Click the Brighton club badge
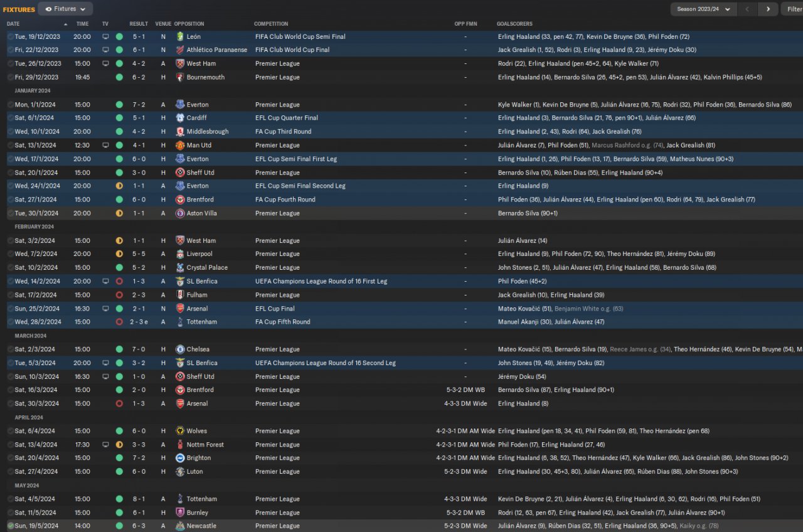This screenshot has height=532, width=803. [x=180, y=458]
